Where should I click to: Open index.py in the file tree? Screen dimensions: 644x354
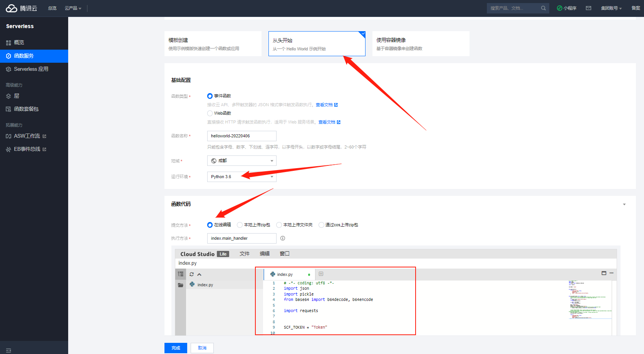tap(205, 285)
